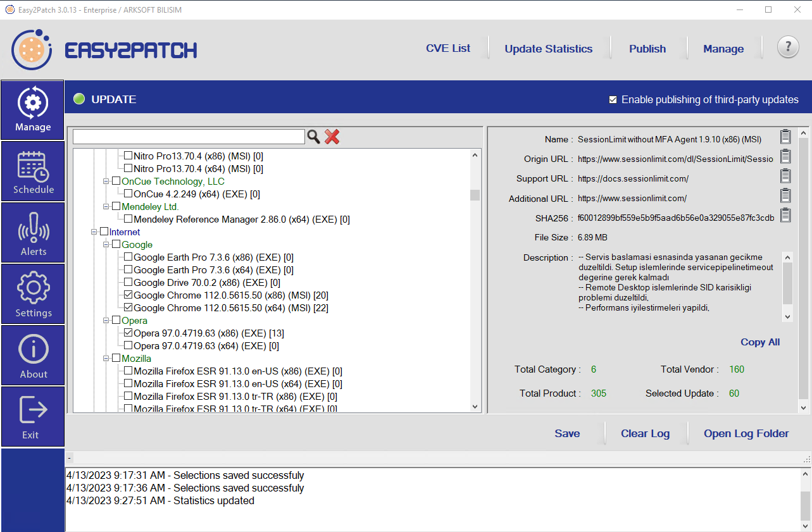
Task: Click the product search input field
Action: pyautogui.click(x=189, y=137)
